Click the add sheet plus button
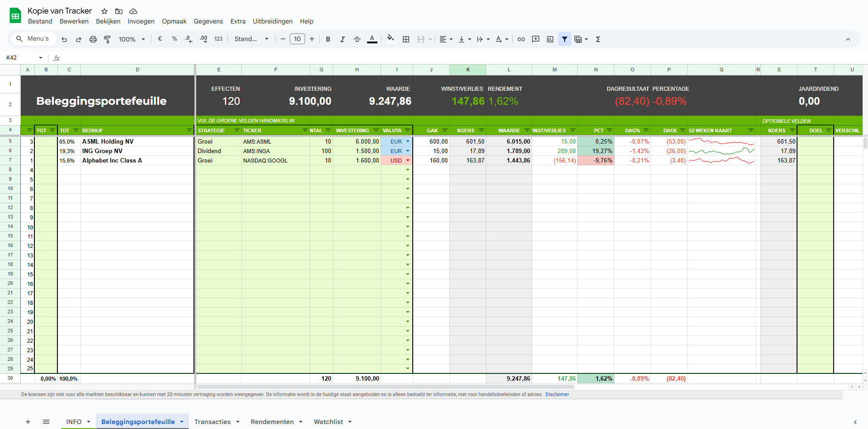This screenshot has width=868, height=429. pyautogui.click(x=28, y=422)
